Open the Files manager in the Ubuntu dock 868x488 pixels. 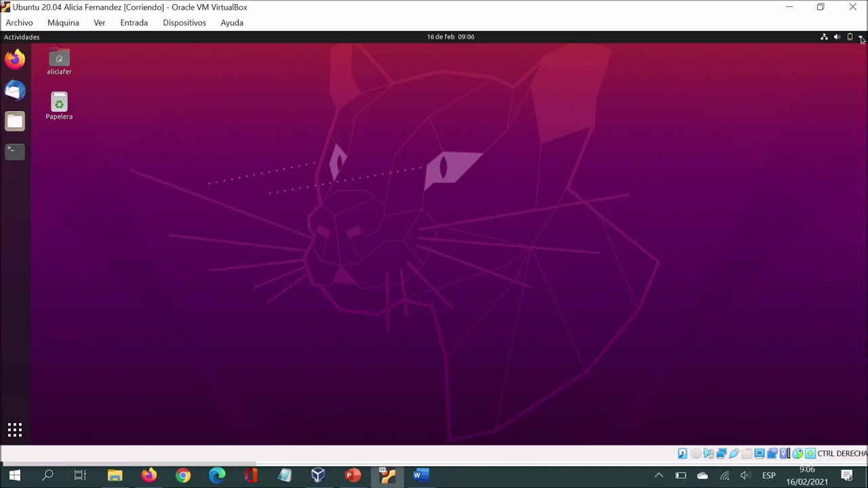click(x=15, y=121)
